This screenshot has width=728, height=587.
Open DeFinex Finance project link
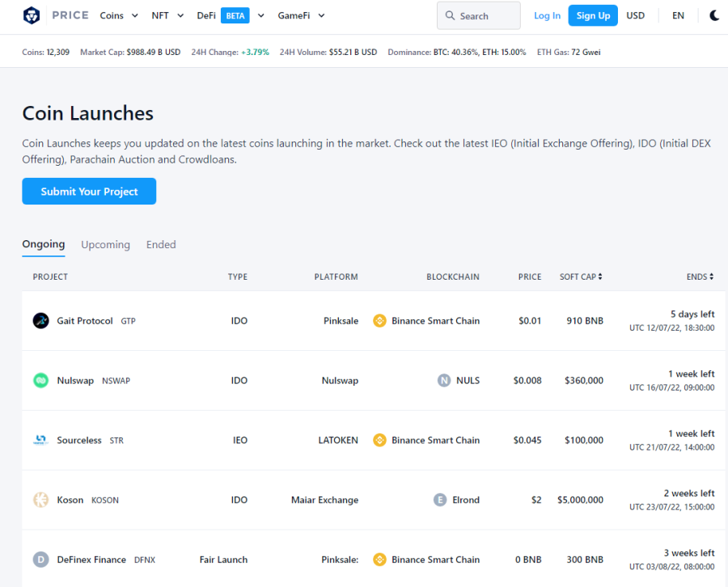91,560
